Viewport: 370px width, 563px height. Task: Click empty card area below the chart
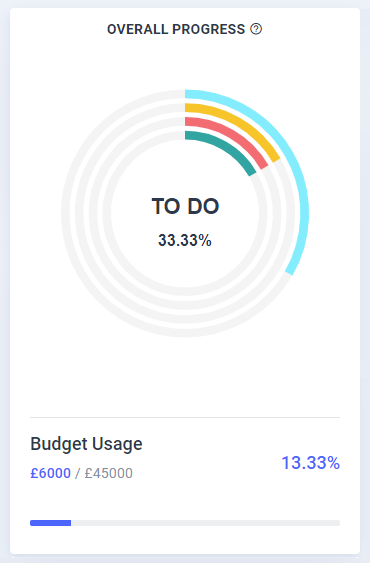(x=185, y=377)
